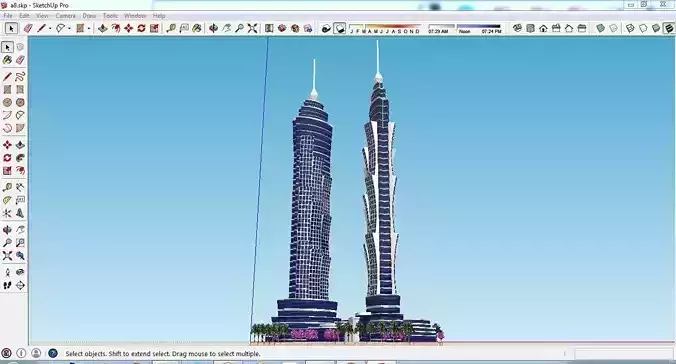Open the Help menu
The width and height of the screenshot is (676, 364).
(x=159, y=16)
